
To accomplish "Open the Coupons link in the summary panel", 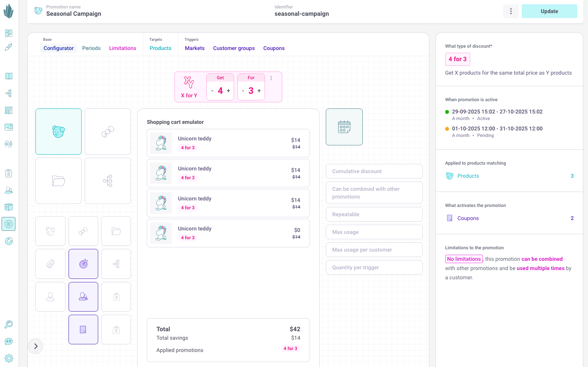I will (468, 218).
